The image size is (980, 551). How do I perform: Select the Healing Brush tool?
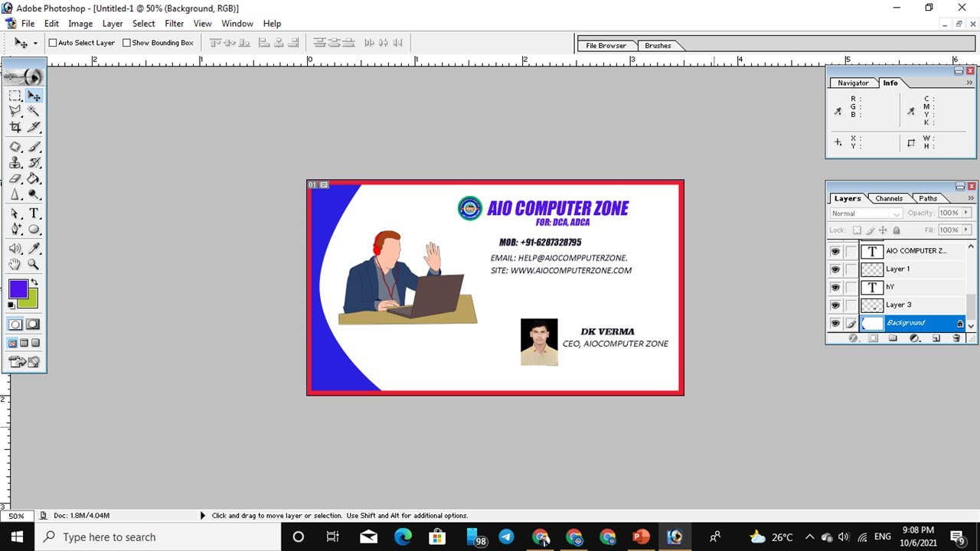(x=15, y=147)
